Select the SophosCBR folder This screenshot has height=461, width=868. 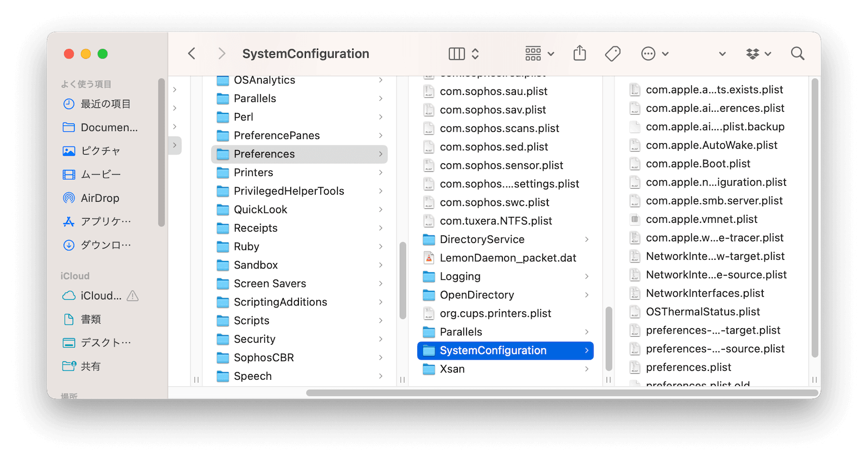(x=299, y=357)
